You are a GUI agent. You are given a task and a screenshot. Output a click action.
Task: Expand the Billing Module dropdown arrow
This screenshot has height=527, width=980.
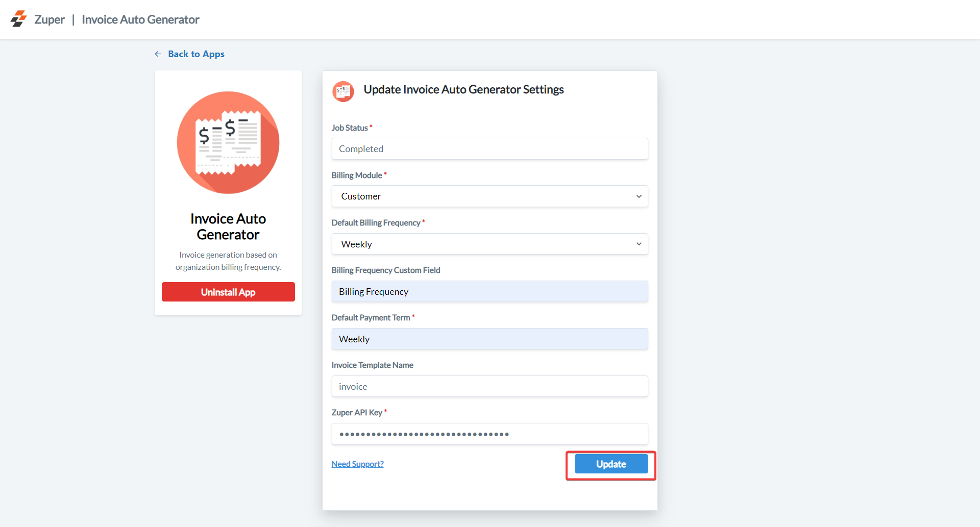(x=639, y=196)
